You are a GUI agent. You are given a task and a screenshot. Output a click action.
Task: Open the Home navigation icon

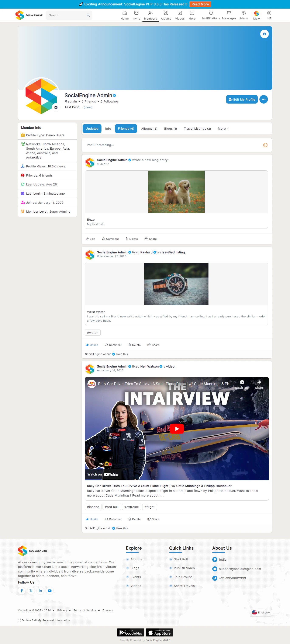125,15
